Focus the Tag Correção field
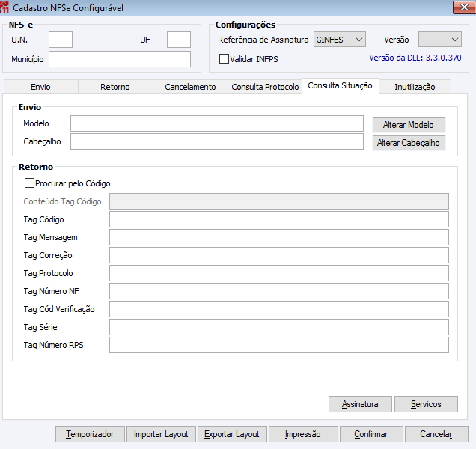This screenshot has height=449, width=476. click(279, 255)
